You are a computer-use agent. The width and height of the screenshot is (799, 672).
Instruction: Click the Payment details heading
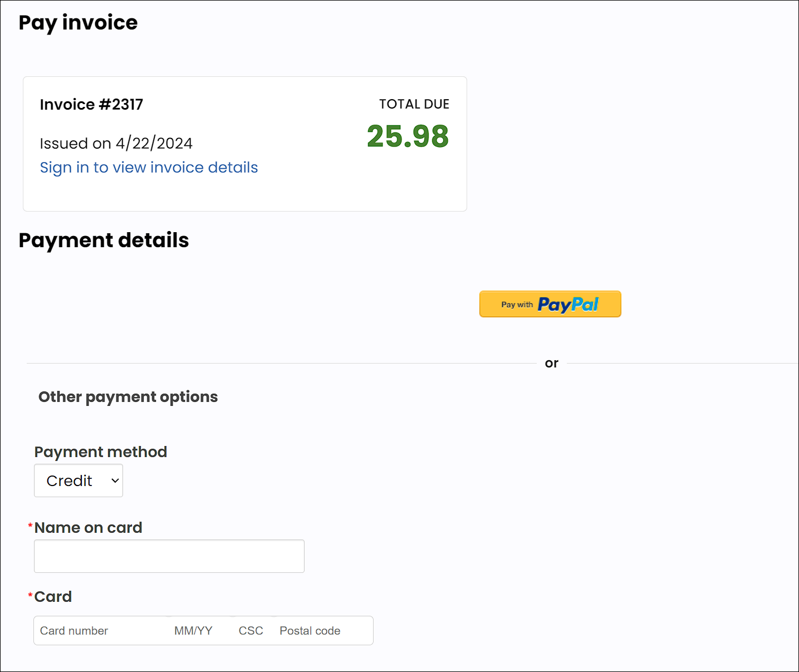[104, 241]
